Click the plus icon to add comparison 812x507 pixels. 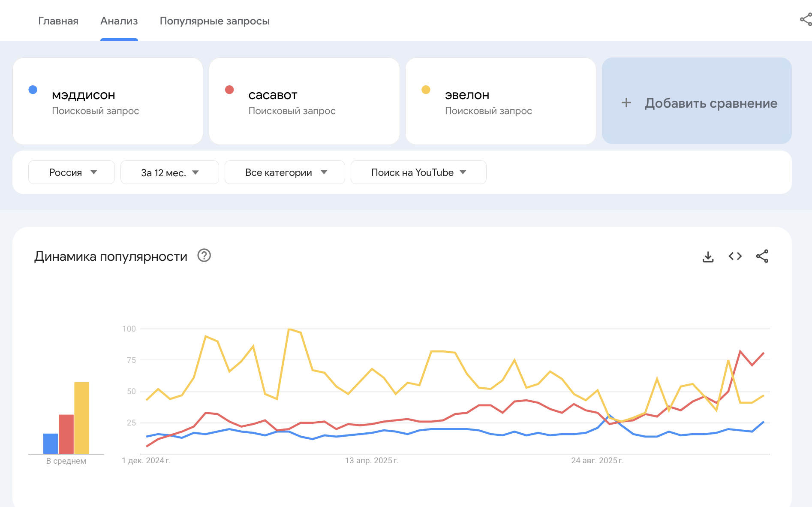[x=626, y=103]
